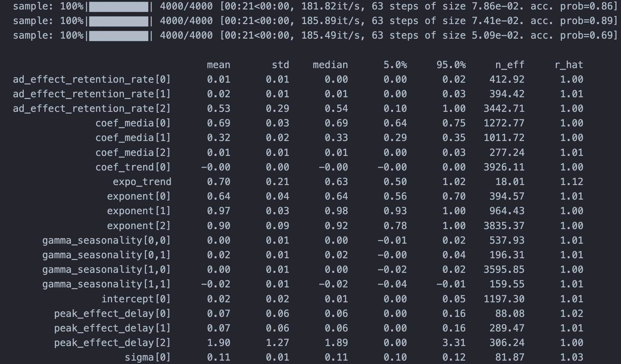Viewport: 621px width, 364px height.
Task: Click the third sample progress bar
Action: pyautogui.click(x=118, y=36)
